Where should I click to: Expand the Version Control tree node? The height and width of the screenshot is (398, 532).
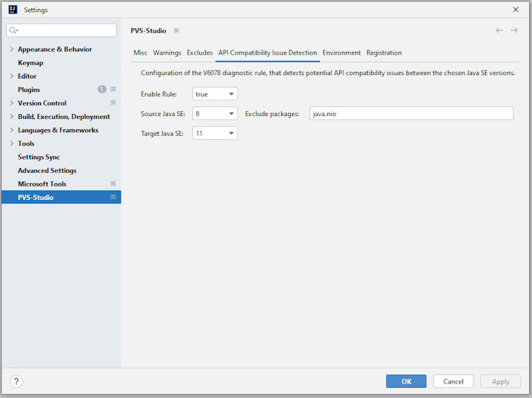click(x=12, y=103)
